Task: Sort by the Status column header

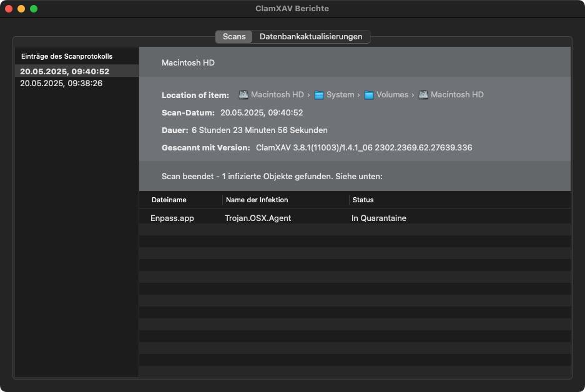Action: tap(460, 200)
